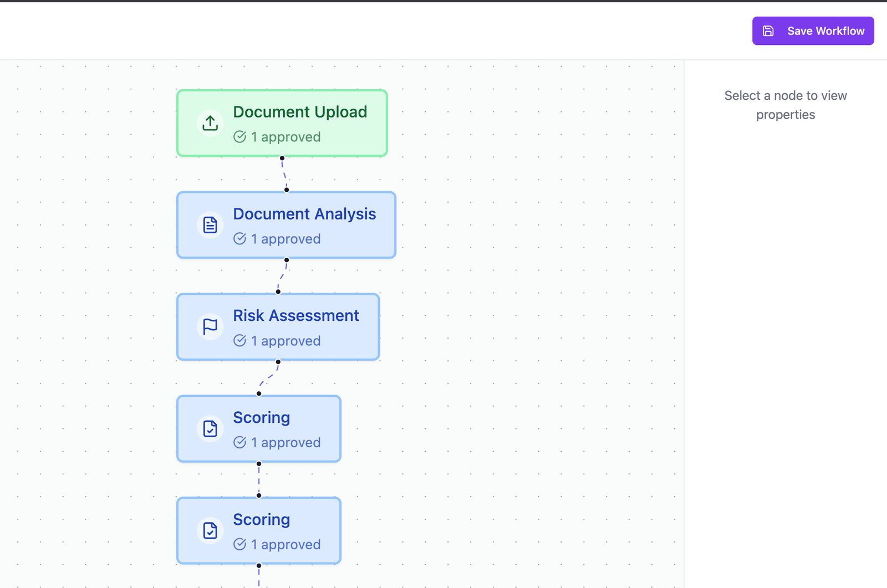Select the bottom-most Scoring node title
The image size is (887, 588).
[261, 520]
